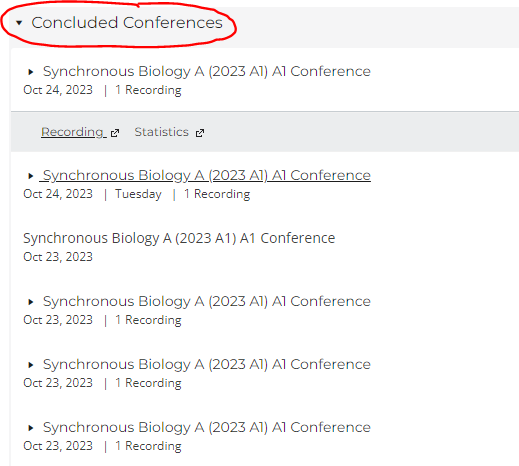Open the underlined Synchronous Biology conference link
This screenshot has height=466, width=519.
[x=207, y=176]
